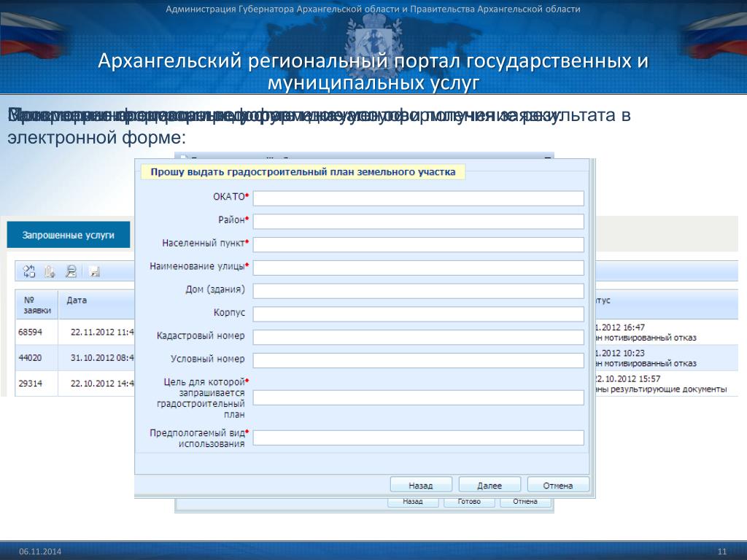Click the Далее button

tap(489, 485)
